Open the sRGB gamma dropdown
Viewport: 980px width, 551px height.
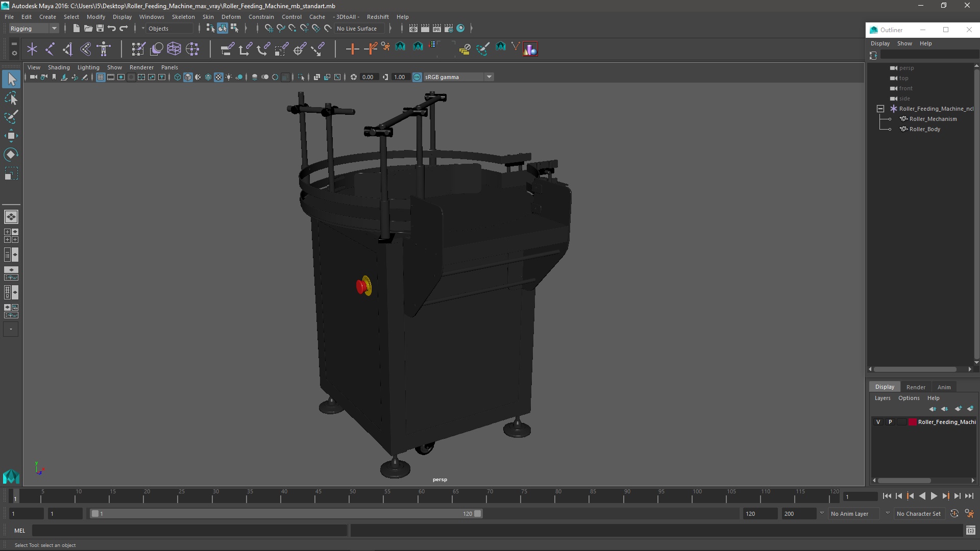[x=489, y=77]
